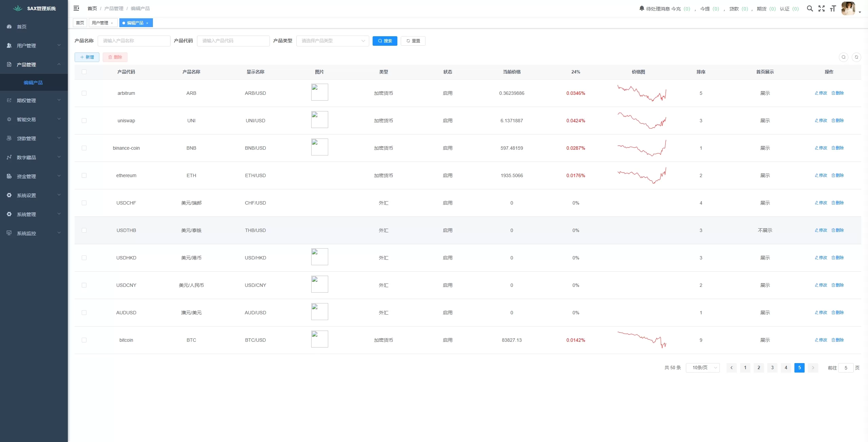Open the font size adjustment icon
Viewport: 868px width, 442px height.
(x=833, y=8)
